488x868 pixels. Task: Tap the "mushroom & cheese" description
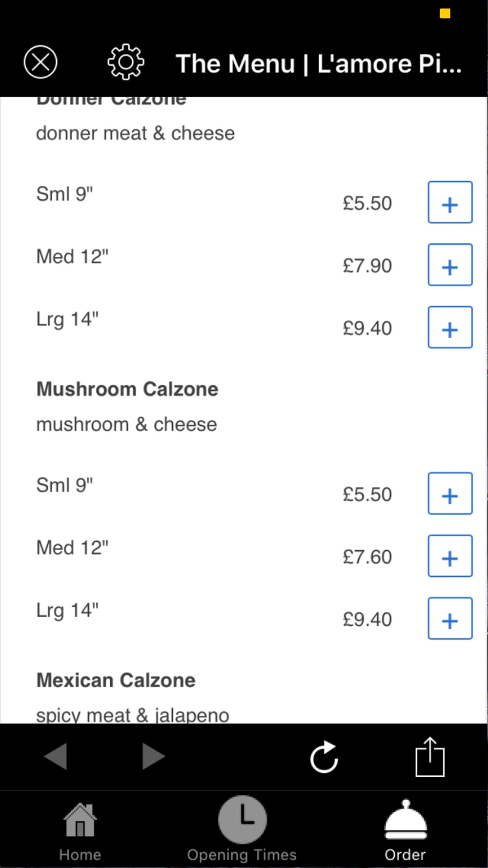(127, 424)
